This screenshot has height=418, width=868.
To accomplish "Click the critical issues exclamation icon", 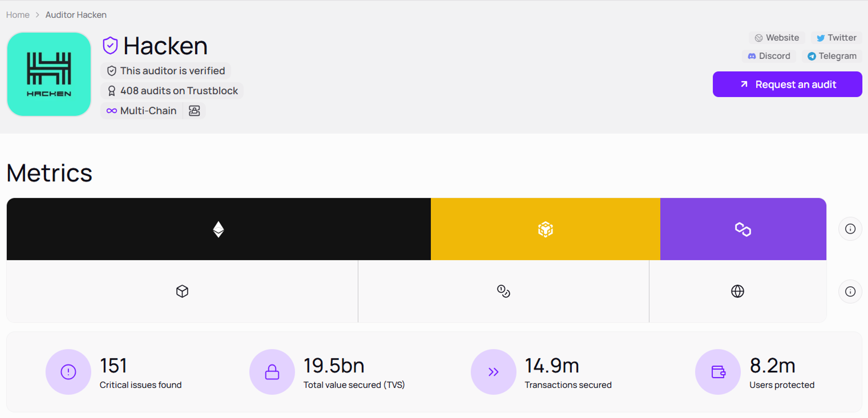I will coord(68,372).
